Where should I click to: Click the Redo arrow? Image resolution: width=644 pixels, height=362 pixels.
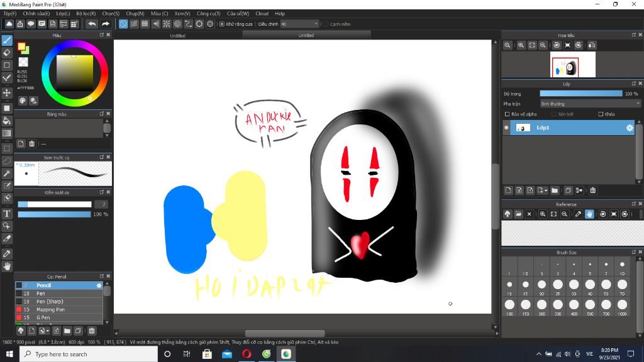point(106,25)
